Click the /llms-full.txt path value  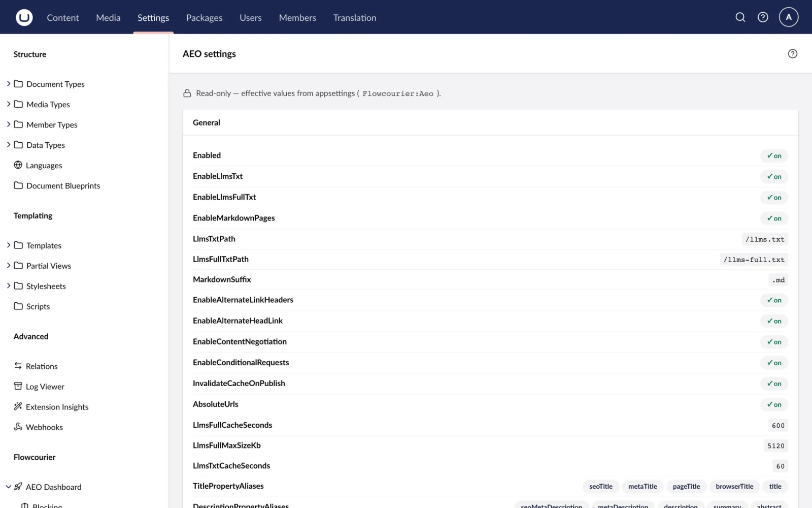[x=754, y=260]
